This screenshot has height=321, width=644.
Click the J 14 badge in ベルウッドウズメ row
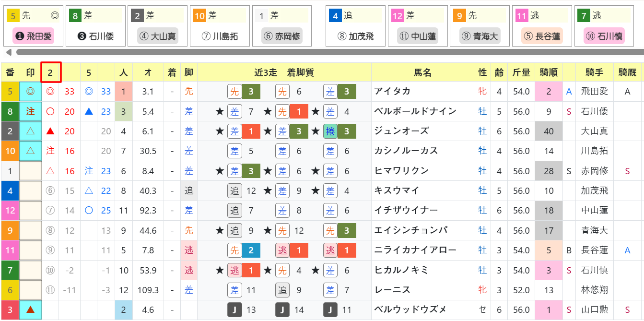pyautogui.click(x=291, y=310)
